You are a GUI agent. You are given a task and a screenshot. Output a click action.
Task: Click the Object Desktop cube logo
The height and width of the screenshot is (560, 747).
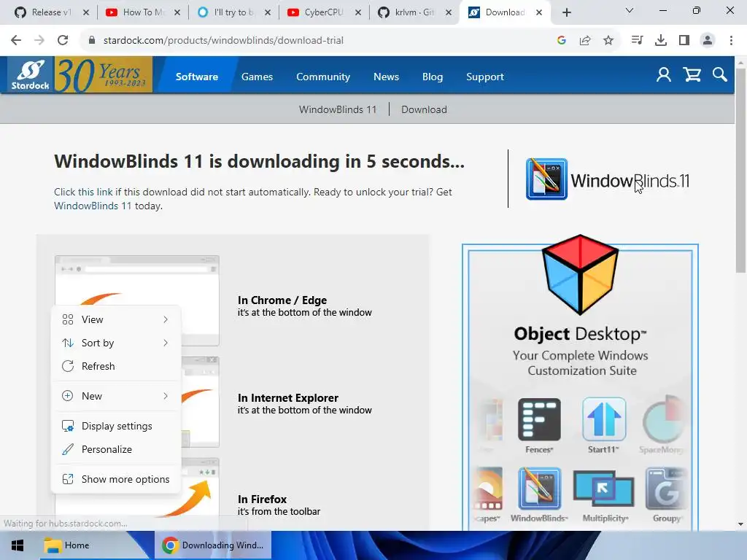click(580, 274)
